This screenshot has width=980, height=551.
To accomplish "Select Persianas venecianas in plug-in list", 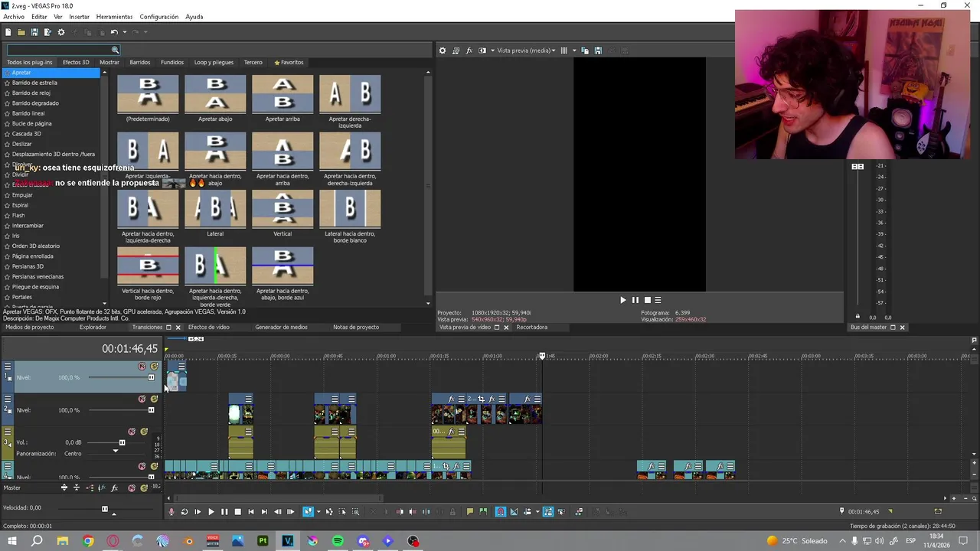I will pyautogui.click(x=38, y=276).
